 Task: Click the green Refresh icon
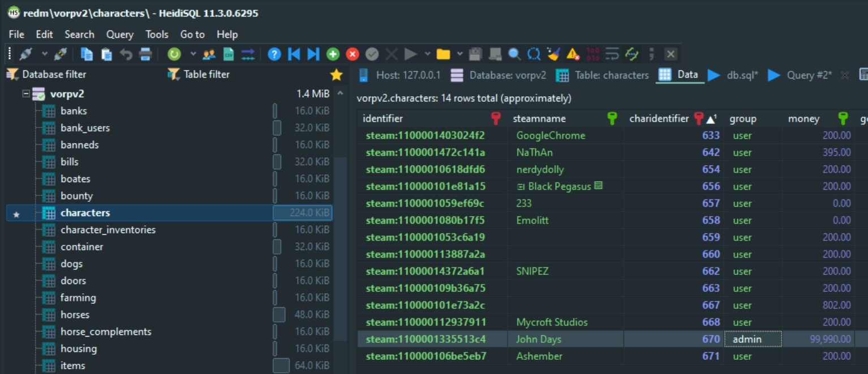[x=174, y=54]
